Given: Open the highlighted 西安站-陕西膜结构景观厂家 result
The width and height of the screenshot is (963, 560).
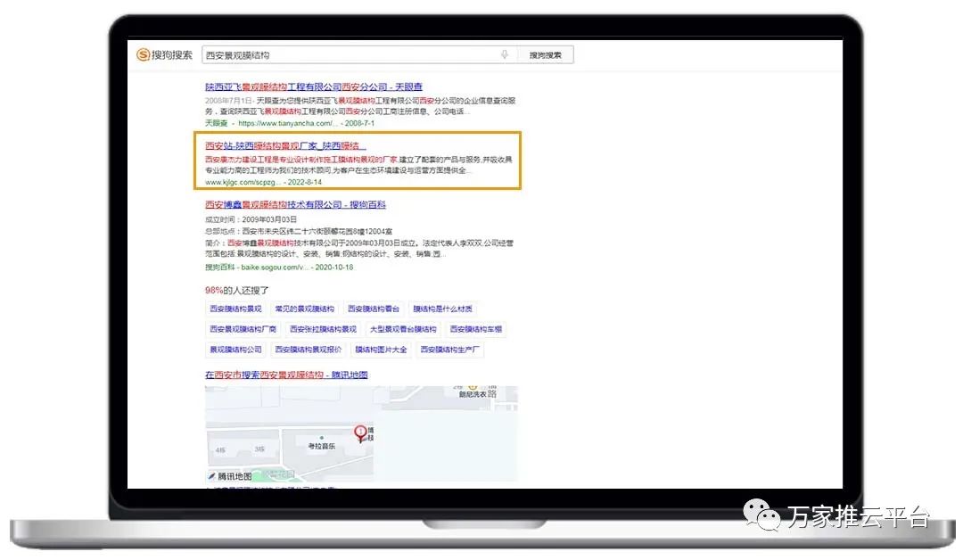Looking at the screenshot, I should pyautogui.click(x=285, y=145).
